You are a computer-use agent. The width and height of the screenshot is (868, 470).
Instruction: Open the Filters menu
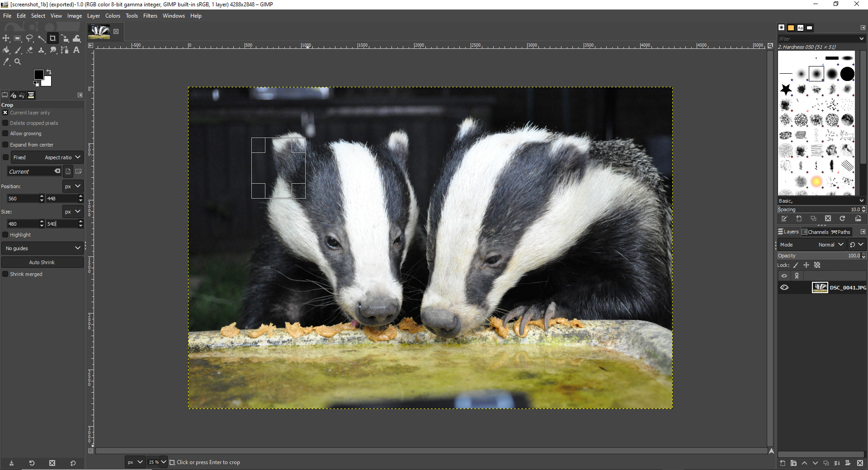pyautogui.click(x=150, y=16)
